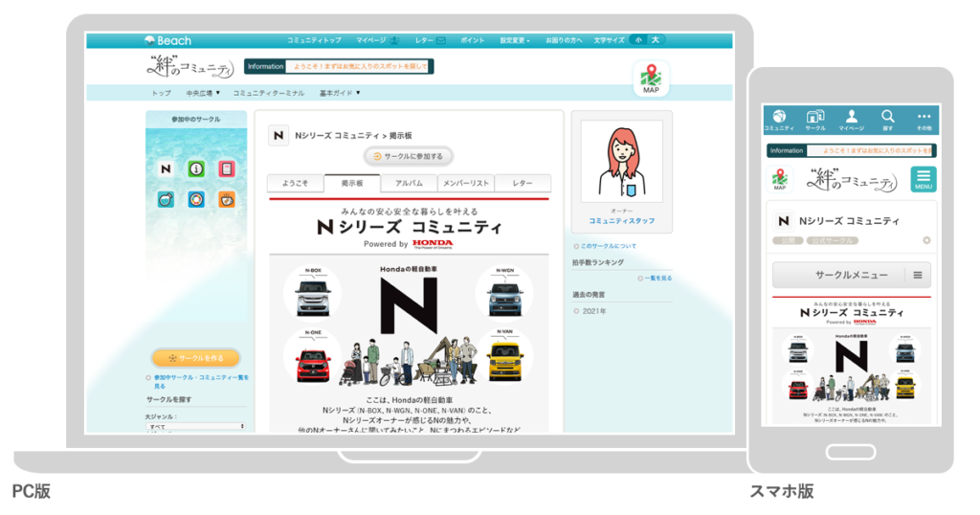Tap the その他 dots icon on smartphone
The width and height of the screenshot is (980, 515).
click(924, 120)
